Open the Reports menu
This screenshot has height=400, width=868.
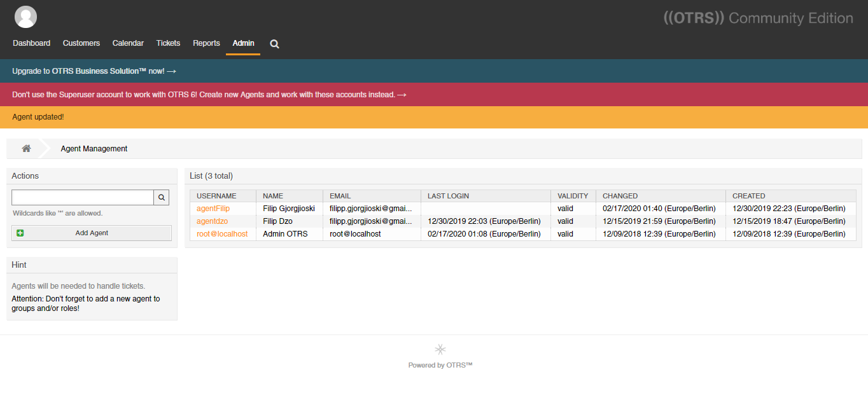coord(206,43)
